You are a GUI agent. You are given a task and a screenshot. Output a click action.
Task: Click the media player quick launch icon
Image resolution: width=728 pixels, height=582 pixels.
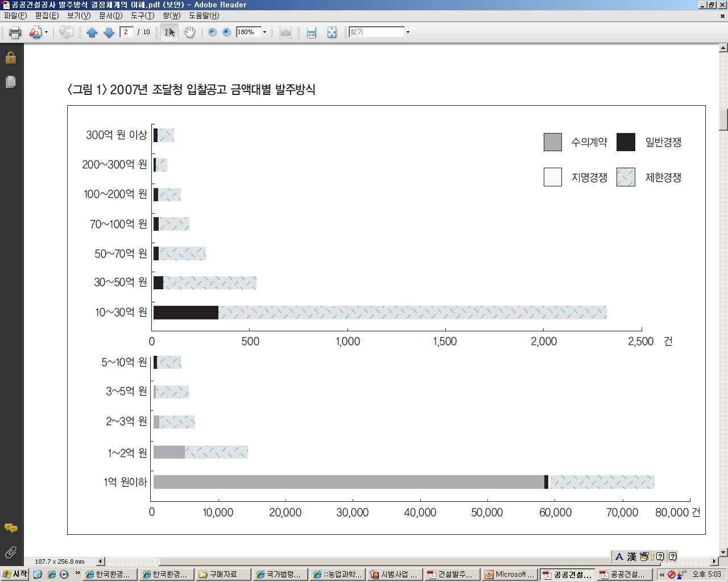[x=64, y=575]
